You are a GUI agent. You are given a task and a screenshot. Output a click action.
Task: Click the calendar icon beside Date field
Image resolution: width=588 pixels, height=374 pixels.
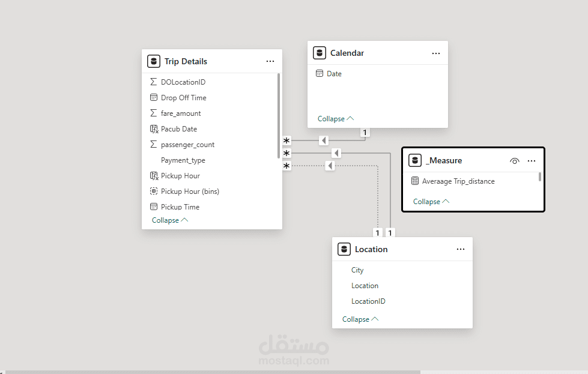pos(320,74)
